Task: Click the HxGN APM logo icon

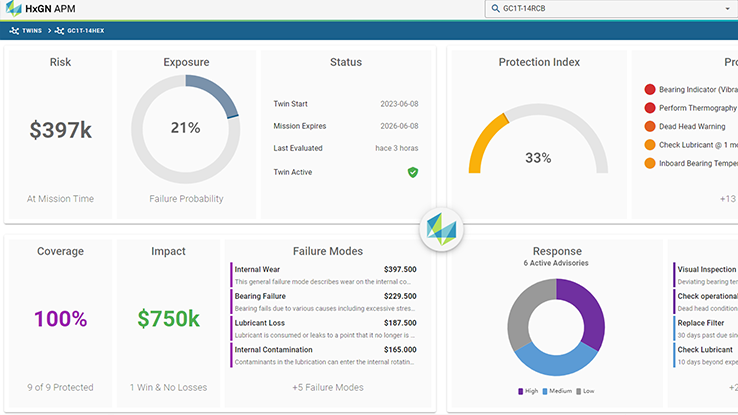Action: [14, 9]
